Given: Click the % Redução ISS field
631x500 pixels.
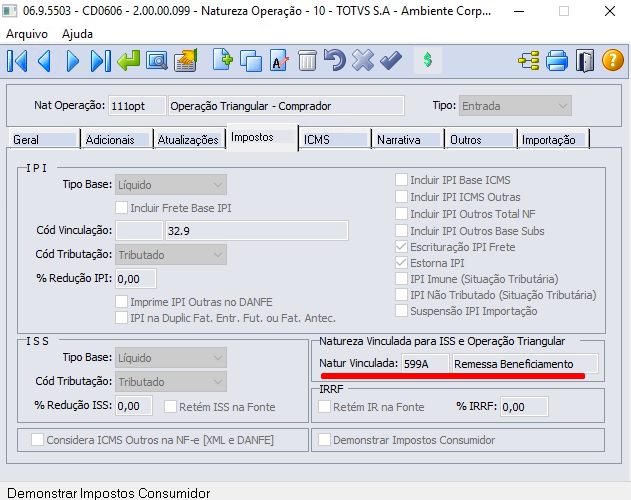Looking at the screenshot, I should point(134,406).
